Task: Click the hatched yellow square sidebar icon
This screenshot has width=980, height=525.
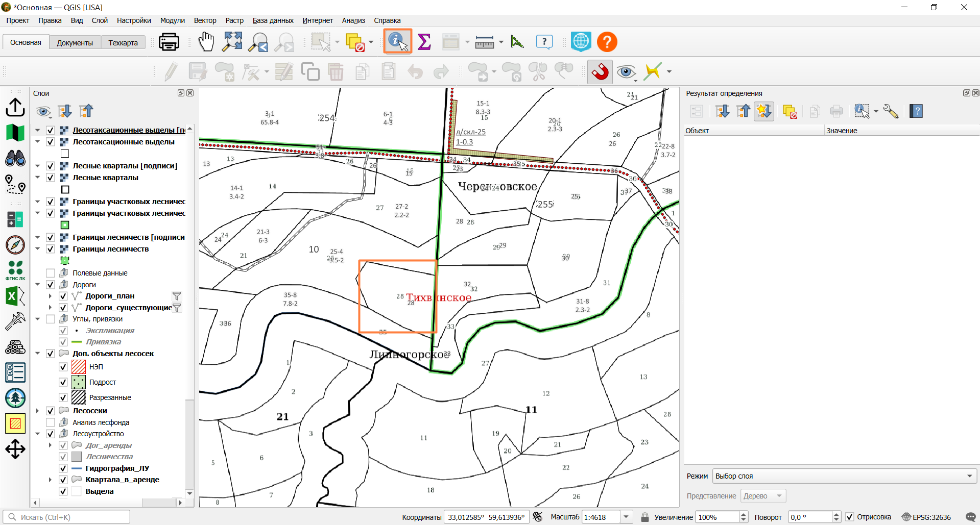Action: [x=15, y=423]
